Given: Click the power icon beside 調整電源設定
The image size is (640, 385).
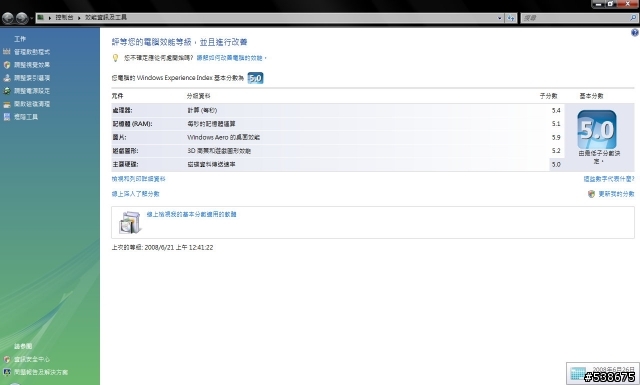Looking at the screenshot, I should [x=7, y=91].
